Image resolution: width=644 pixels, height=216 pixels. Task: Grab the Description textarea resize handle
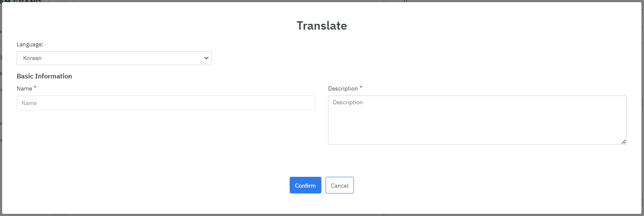click(x=624, y=142)
